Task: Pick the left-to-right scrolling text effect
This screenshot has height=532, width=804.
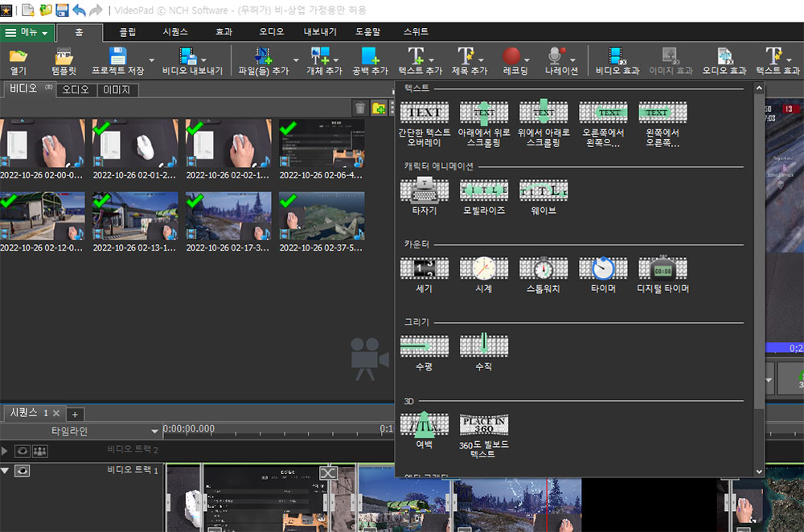Action: [662, 124]
